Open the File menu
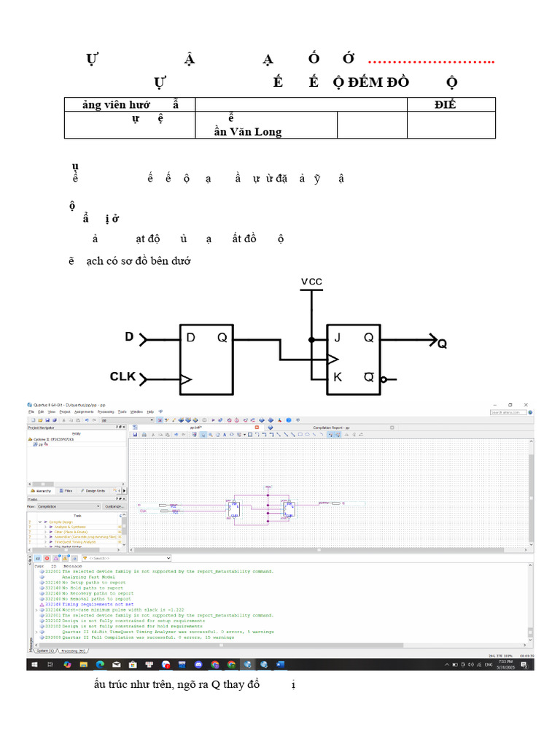This screenshot has height=747, width=560. point(31,411)
